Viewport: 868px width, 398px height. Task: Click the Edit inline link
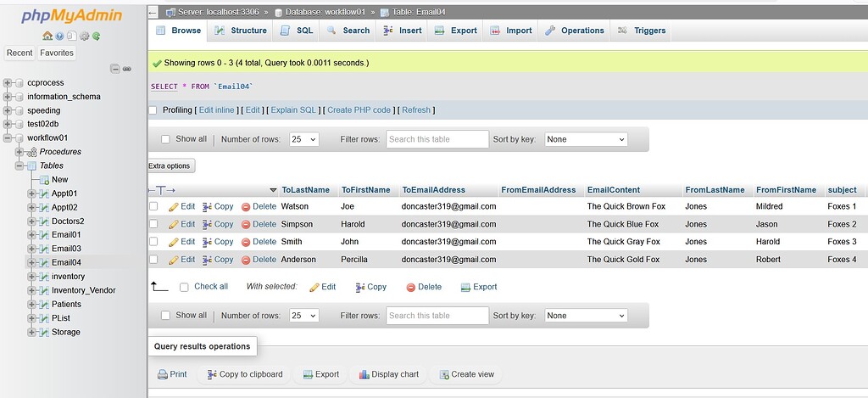216,110
